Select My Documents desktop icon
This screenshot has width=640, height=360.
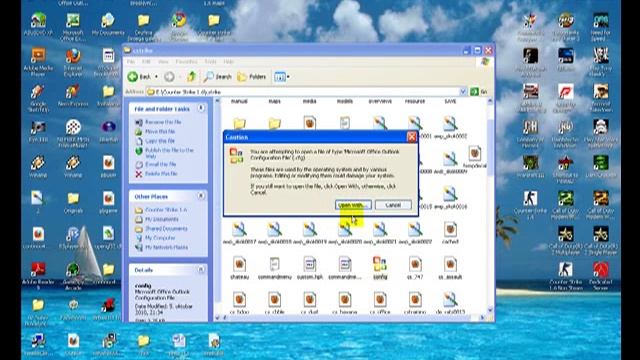coord(108,20)
